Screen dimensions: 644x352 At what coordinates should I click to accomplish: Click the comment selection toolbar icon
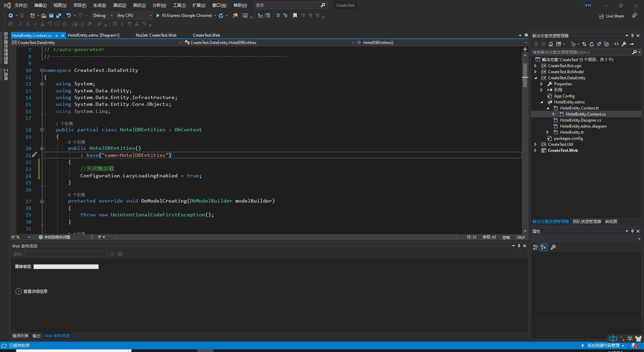coord(278,15)
